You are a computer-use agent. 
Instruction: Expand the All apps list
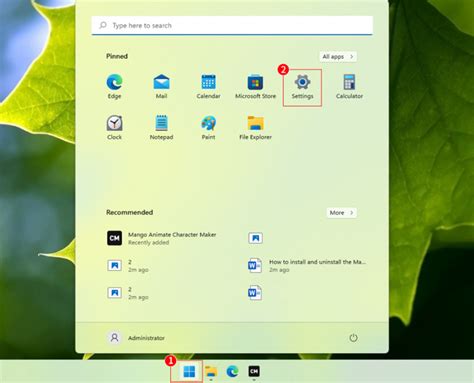coord(338,56)
